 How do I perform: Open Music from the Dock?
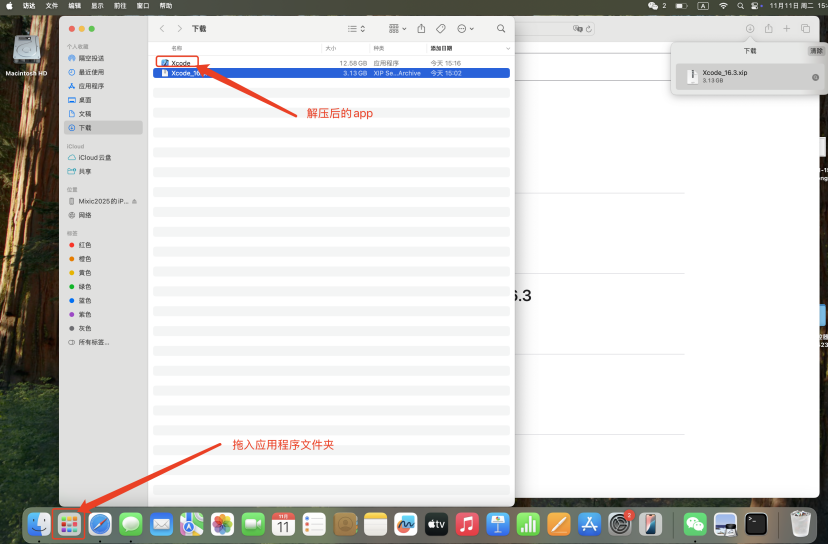click(467, 524)
